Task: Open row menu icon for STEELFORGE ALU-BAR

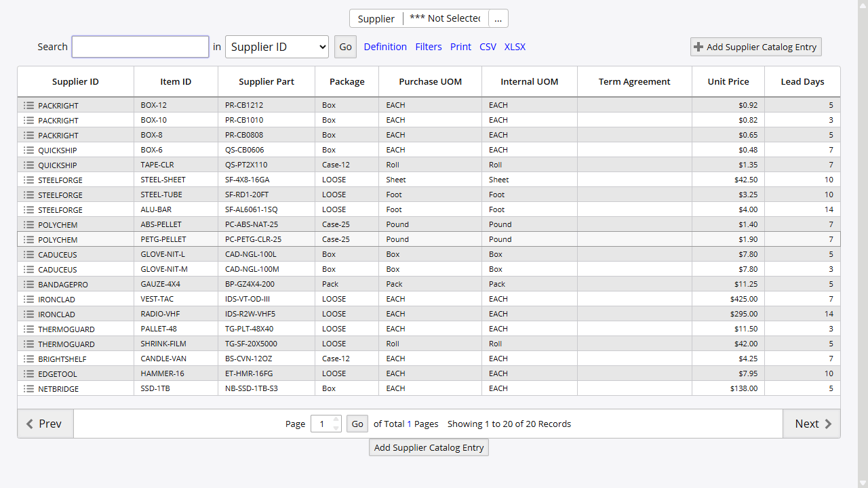Action: (x=27, y=209)
